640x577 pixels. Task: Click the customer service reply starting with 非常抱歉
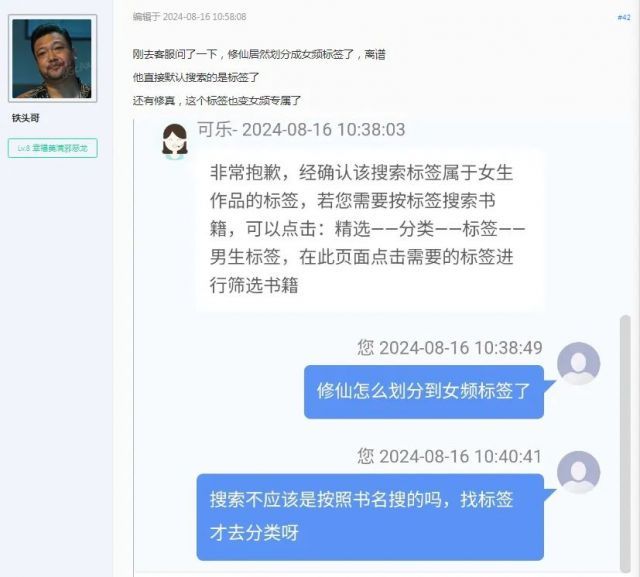point(370,231)
